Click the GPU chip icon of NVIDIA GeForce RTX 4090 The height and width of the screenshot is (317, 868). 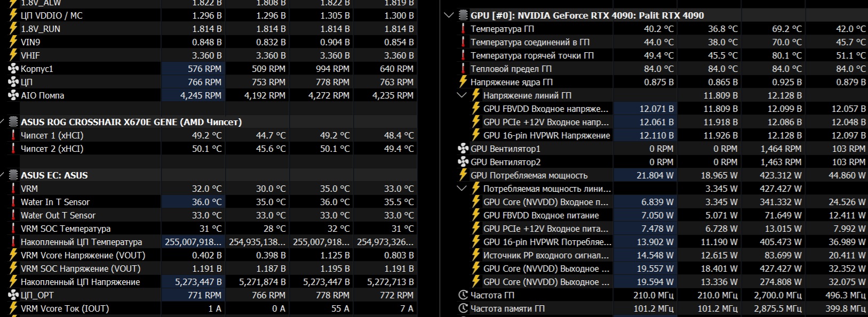click(463, 15)
